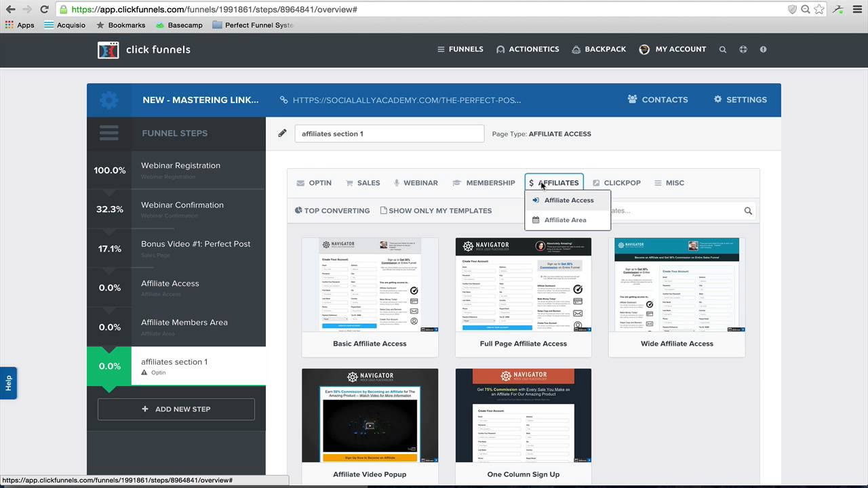Click the browser back arrow
Image resolution: width=868 pixels, height=488 pixels.
click(x=10, y=9)
